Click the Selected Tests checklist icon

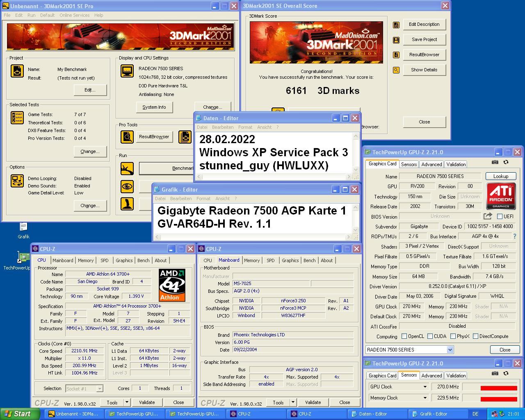coord(17,117)
